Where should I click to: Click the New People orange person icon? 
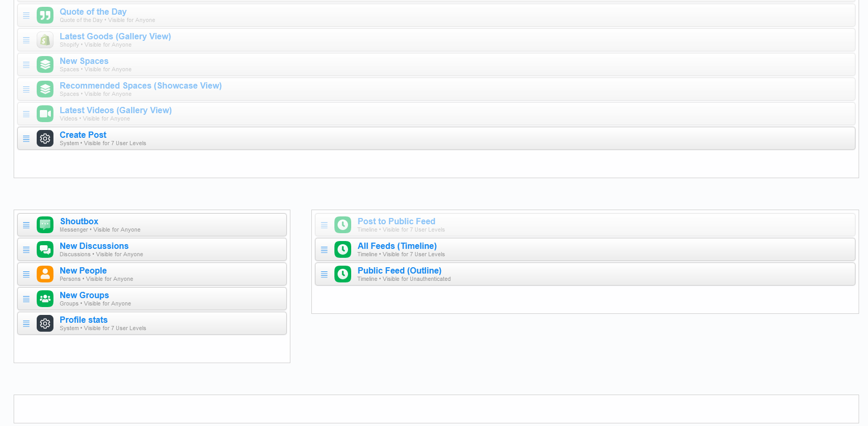(x=45, y=275)
